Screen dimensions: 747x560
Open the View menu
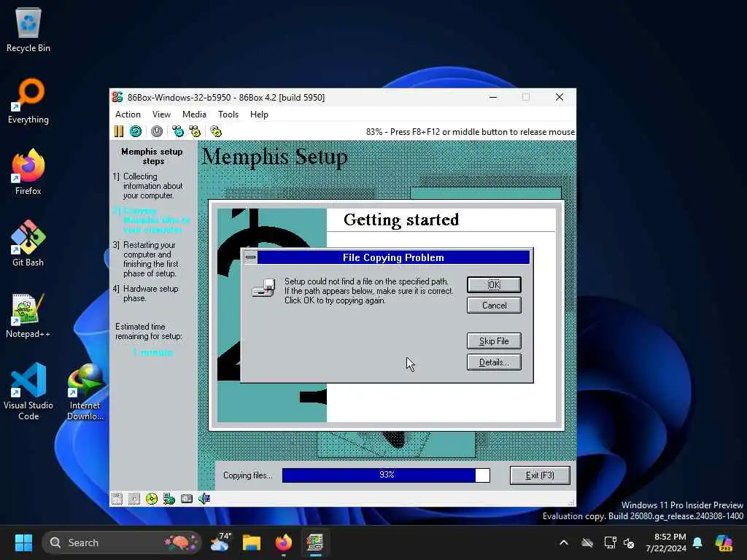pyautogui.click(x=161, y=114)
